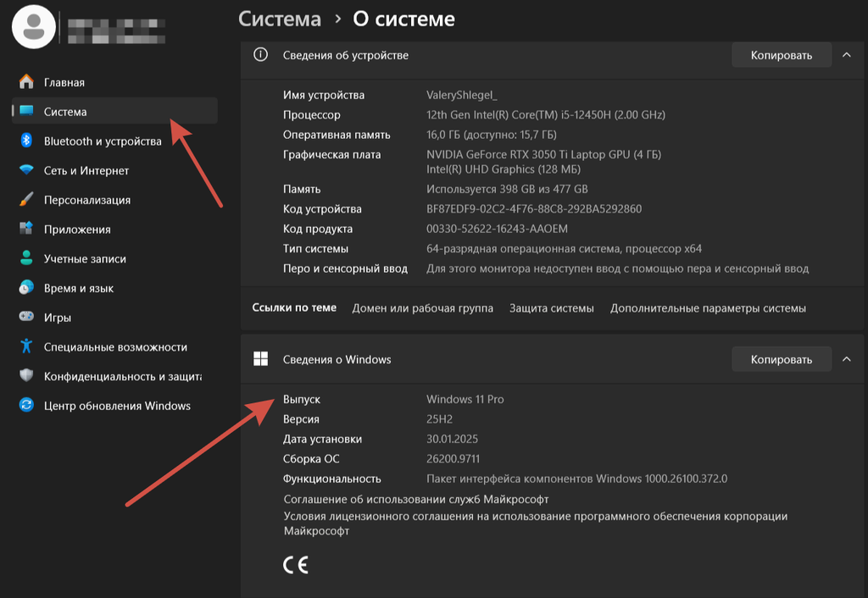Click the Apps icon in sidebar
This screenshot has height=598, width=868.
[26, 229]
